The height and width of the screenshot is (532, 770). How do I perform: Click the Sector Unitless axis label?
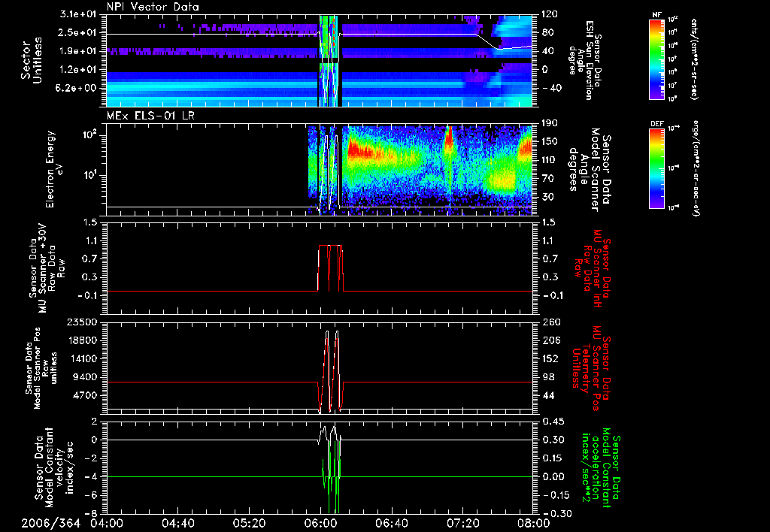(x=30, y=60)
